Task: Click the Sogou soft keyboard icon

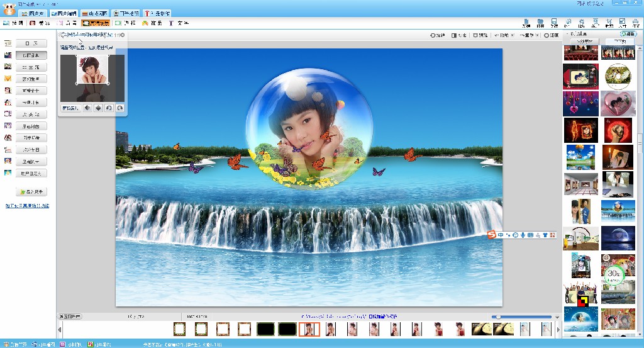Action: pos(530,235)
